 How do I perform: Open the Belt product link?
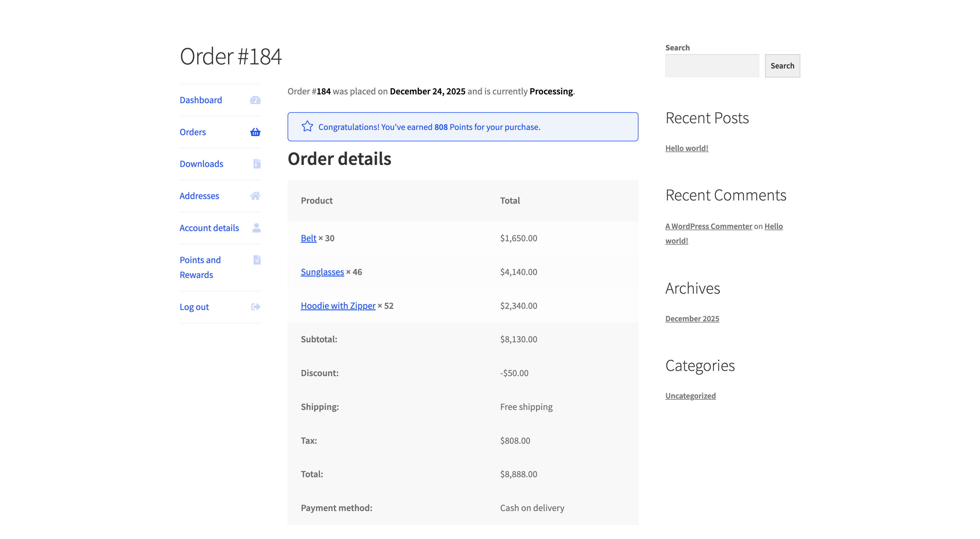click(x=308, y=238)
